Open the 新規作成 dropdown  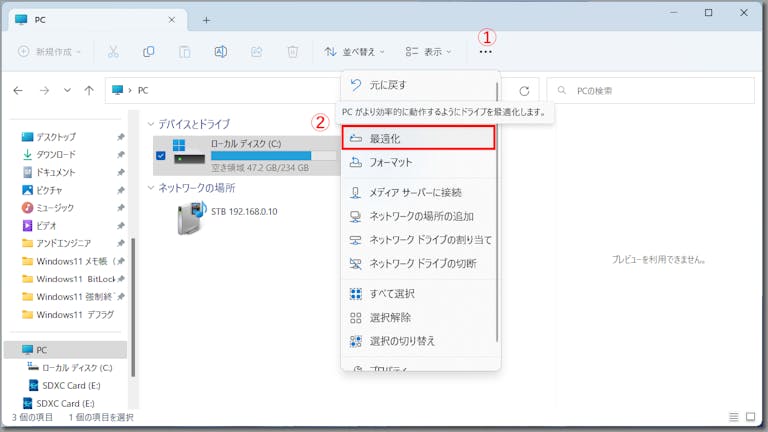click(x=49, y=51)
